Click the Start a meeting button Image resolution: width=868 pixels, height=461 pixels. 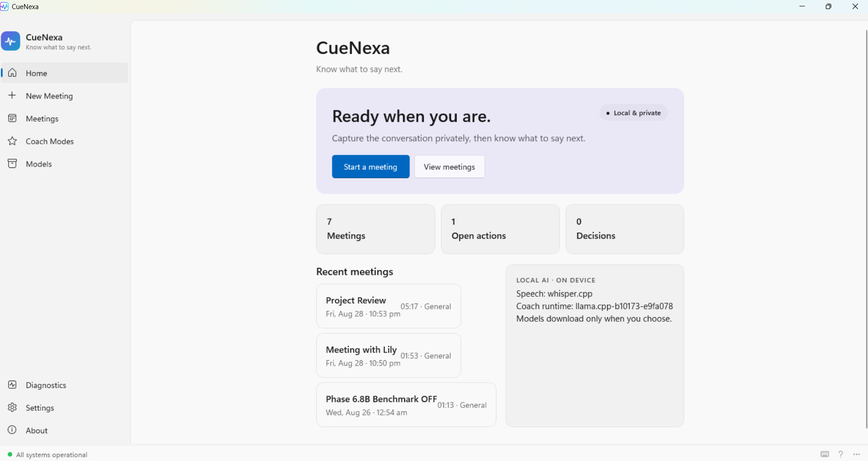(x=371, y=167)
